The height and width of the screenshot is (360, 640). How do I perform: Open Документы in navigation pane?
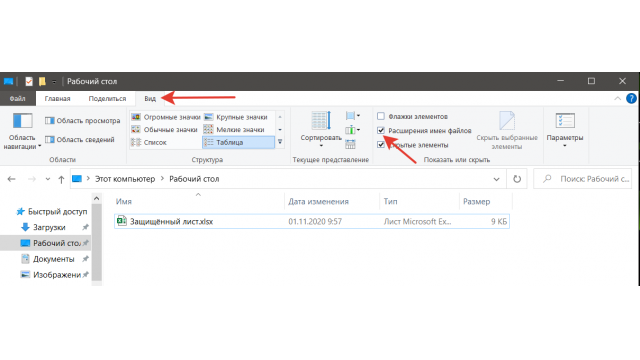click(x=48, y=259)
